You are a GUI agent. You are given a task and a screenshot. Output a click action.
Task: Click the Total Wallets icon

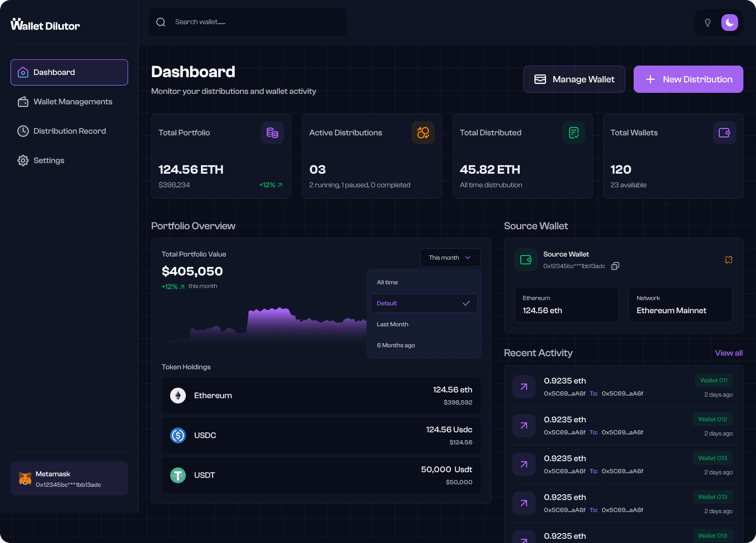[724, 133]
